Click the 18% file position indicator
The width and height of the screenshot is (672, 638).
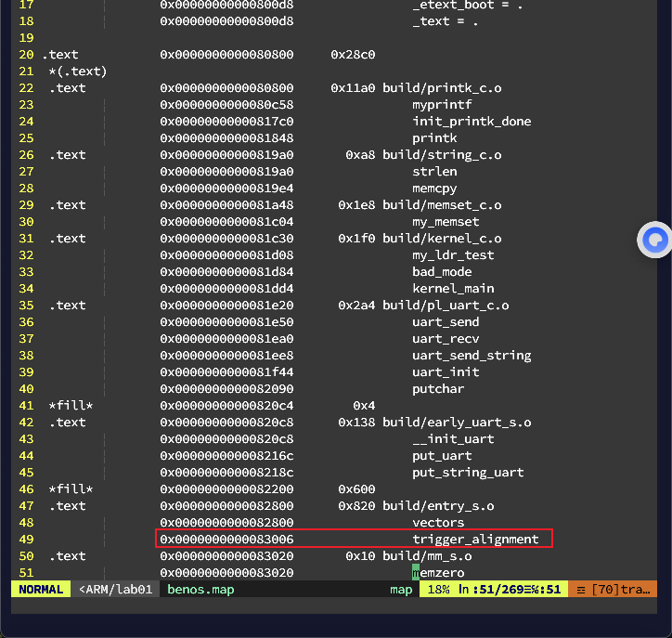(438, 590)
